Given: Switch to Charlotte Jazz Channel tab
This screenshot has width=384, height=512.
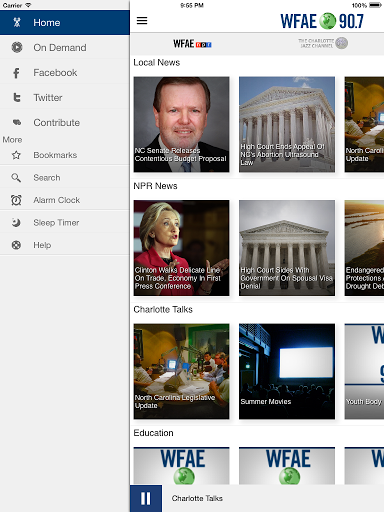Looking at the screenshot, I should pyautogui.click(x=323, y=43).
